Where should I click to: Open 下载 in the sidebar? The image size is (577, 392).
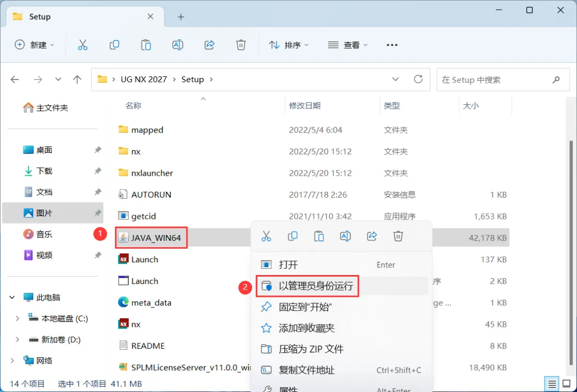point(37,171)
